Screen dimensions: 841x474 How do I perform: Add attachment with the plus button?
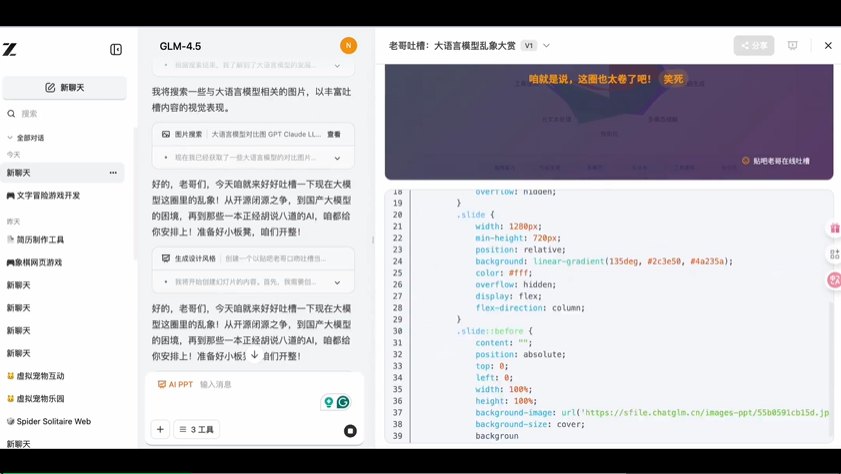point(160,429)
